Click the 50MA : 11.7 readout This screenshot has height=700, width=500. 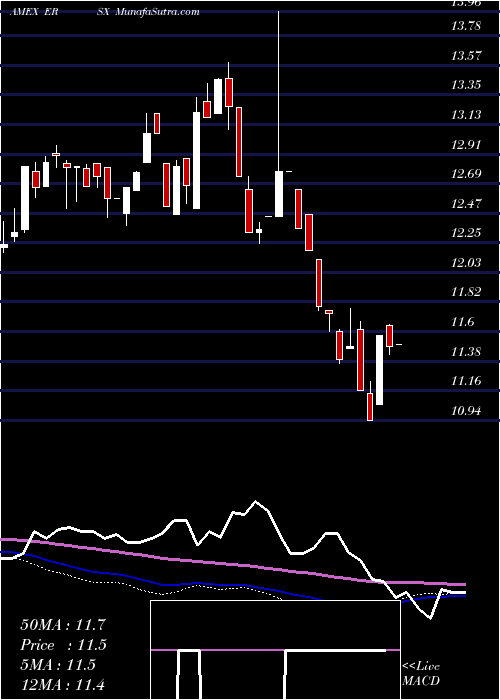63,625
